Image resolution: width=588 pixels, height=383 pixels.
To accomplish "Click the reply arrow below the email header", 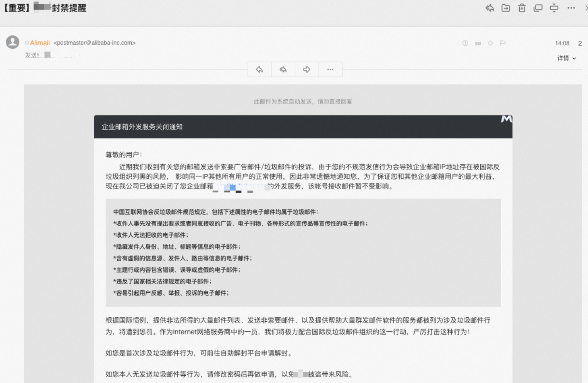I will coord(259,69).
